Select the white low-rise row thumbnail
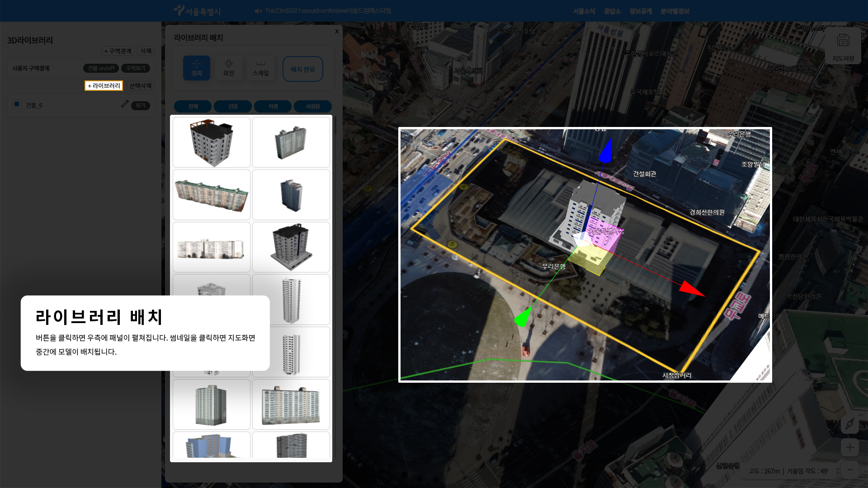868x488 pixels. [x=212, y=247]
